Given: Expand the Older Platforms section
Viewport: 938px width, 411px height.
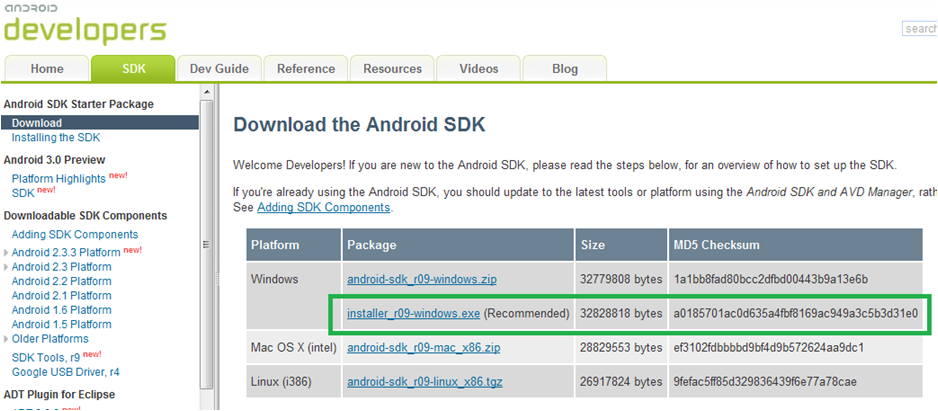Looking at the screenshot, I should pyautogui.click(x=7, y=338).
